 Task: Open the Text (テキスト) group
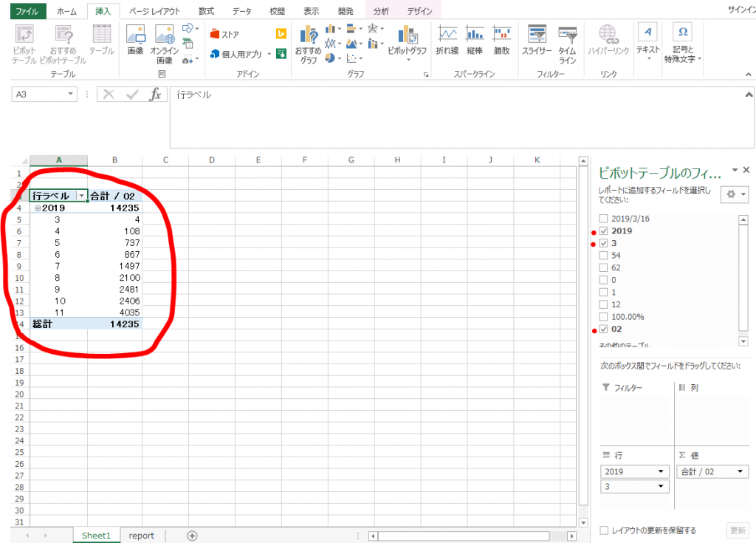[x=647, y=42]
